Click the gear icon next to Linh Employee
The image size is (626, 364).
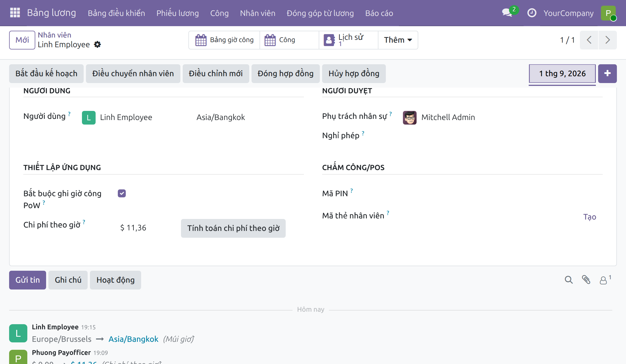tap(97, 45)
